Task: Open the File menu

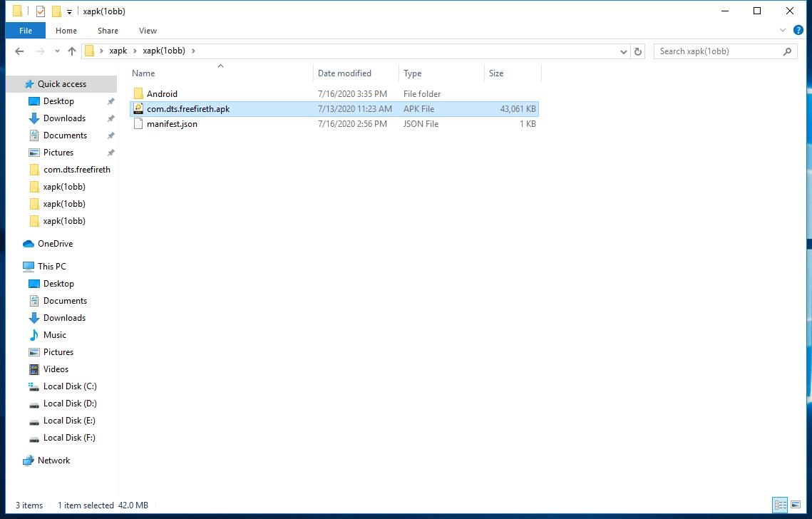Action: click(25, 31)
